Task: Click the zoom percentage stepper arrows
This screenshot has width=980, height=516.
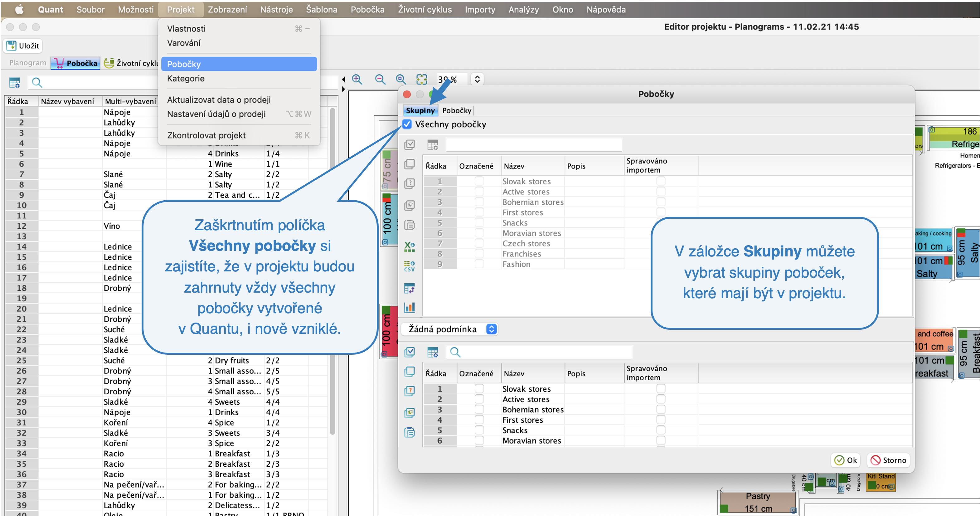Action: click(477, 79)
